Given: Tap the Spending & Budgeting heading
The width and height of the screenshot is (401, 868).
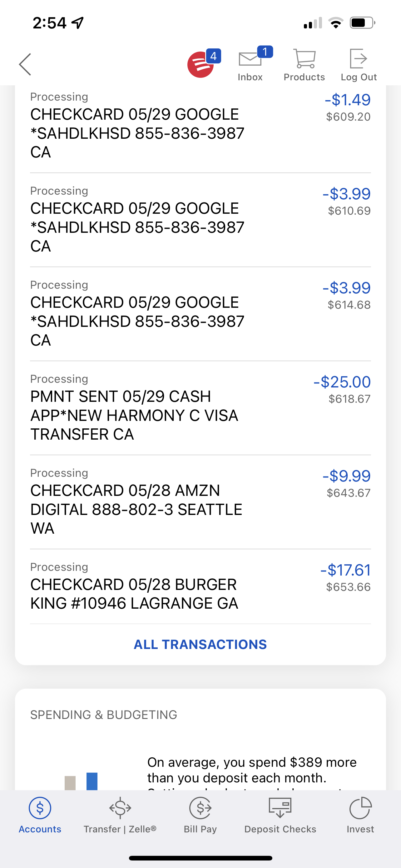Looking at the screenshot, I should coord(104,715).
